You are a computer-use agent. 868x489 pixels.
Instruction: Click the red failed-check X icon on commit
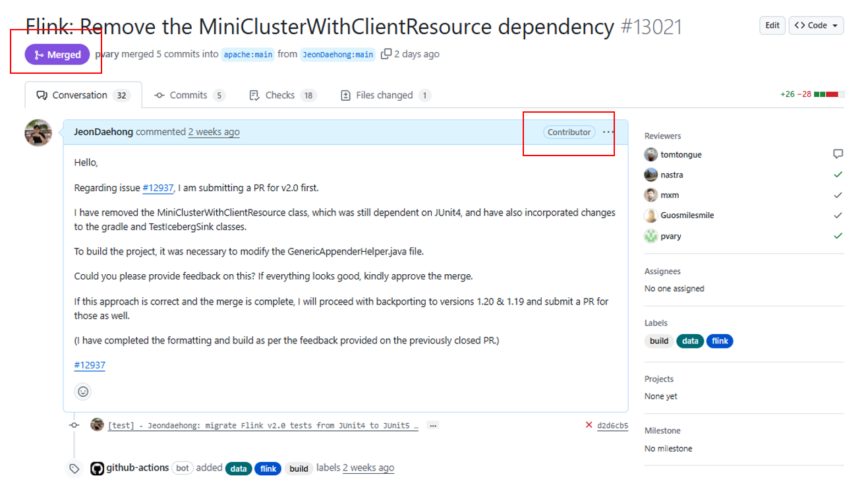pyautogui.click(x=589, y=425)
